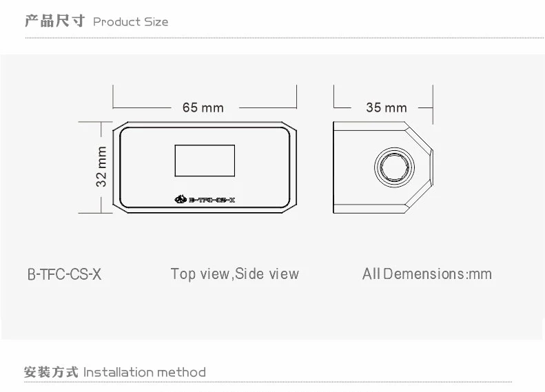Click the Product Size heading text
Image resolution: width=545 pixels, height=392 pixels.
[x=130, y=21]
